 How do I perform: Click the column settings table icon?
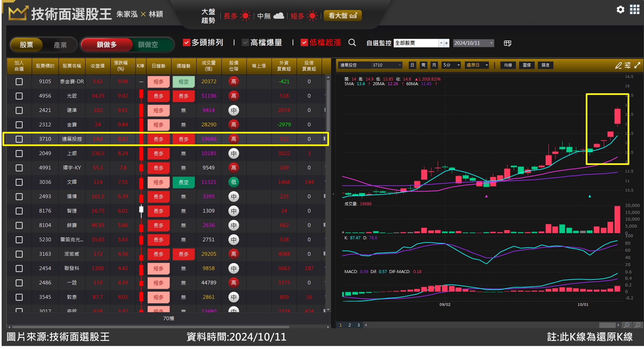507,43
